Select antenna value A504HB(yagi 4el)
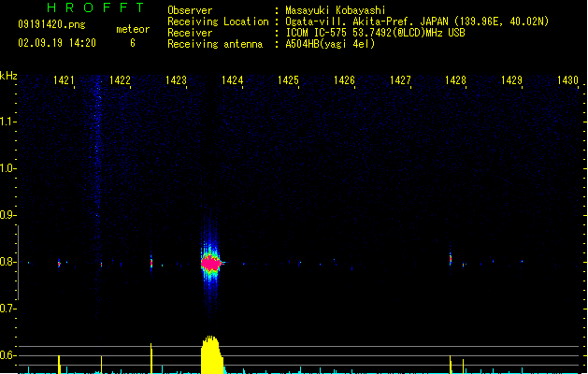The height and width of the screenshot is (374, 588). tap(330, 44)
